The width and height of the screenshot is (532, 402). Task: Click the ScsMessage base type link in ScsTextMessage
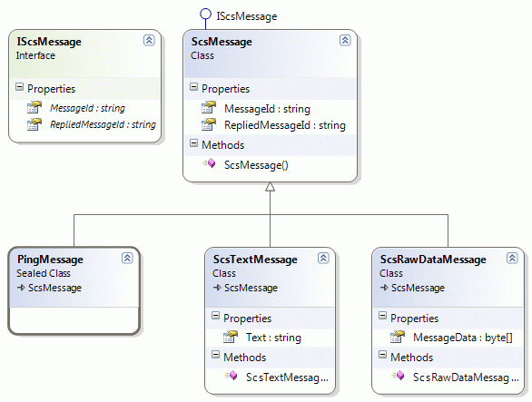[251, 288]
